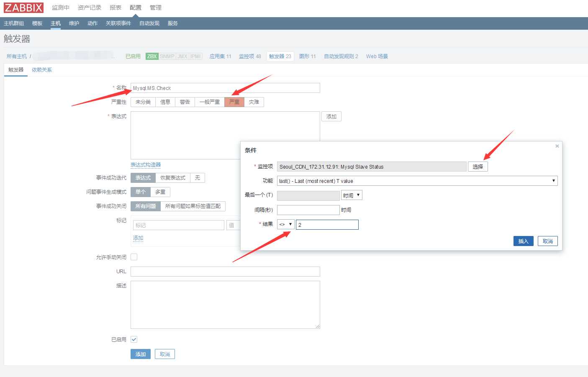588x377 pixels.
Task: Go to 服务 submenu
Action: pos(173,23)
